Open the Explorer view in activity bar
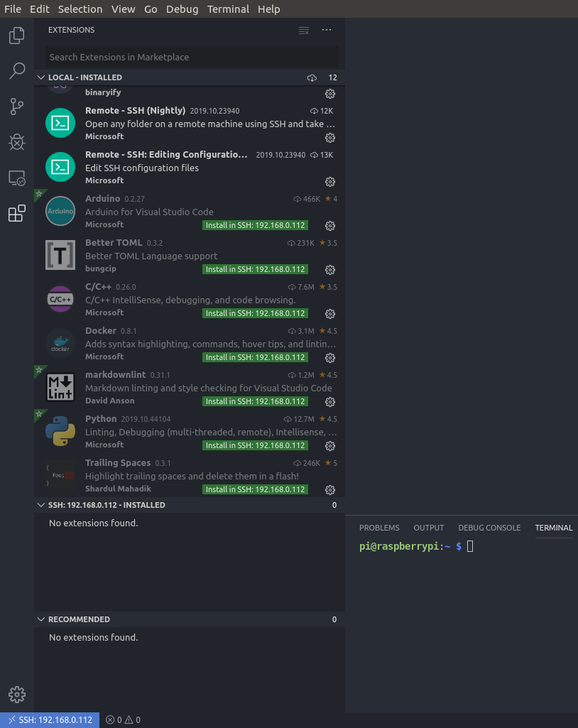Screen dimensions: 578x728 (x=17, y=36)
